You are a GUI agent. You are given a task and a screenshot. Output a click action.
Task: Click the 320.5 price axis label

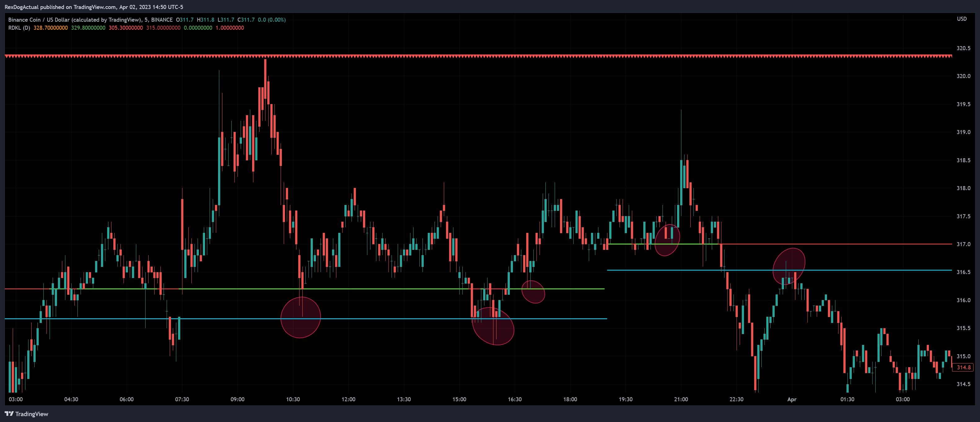(963, 48)
